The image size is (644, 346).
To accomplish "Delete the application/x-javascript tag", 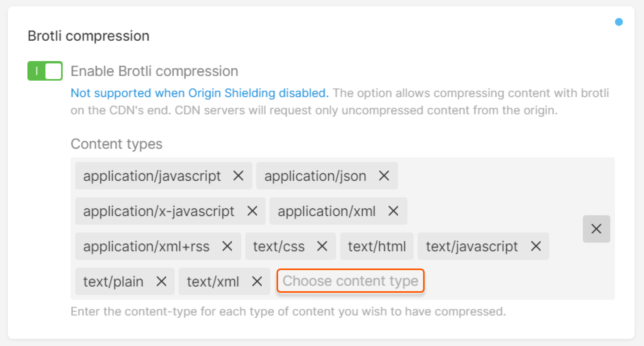I will [x=252, y=211].
